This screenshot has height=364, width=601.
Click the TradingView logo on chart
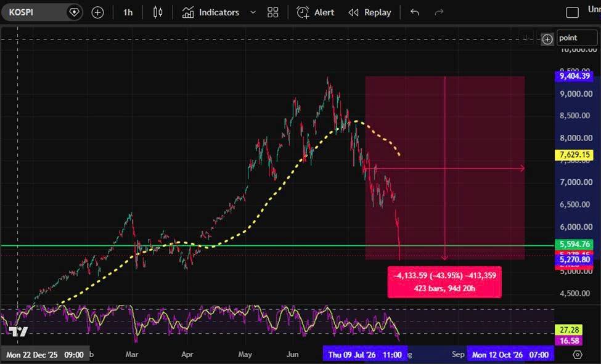tap(18, 332)
